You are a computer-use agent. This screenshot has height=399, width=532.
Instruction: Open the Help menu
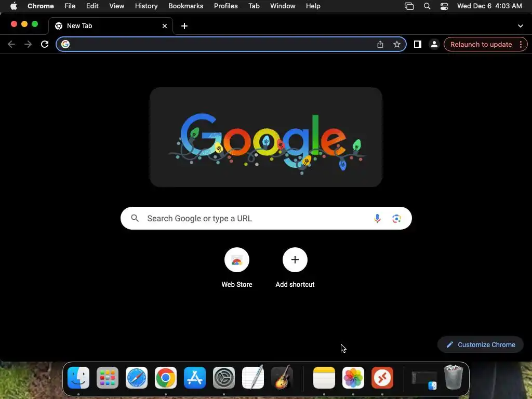click(x=313, y=6)
